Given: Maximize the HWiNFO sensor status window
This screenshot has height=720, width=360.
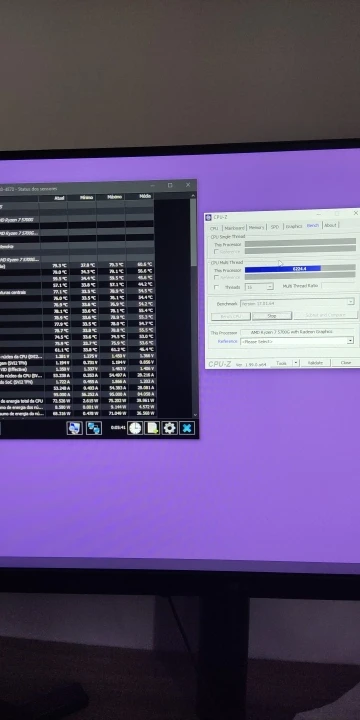Looking at the screenshot, I should point(170,185).
